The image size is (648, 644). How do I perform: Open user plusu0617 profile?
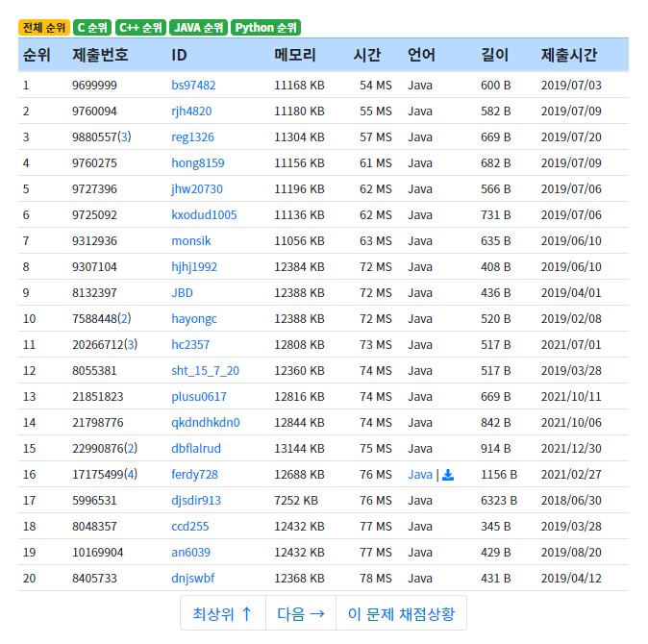point(199,397)
